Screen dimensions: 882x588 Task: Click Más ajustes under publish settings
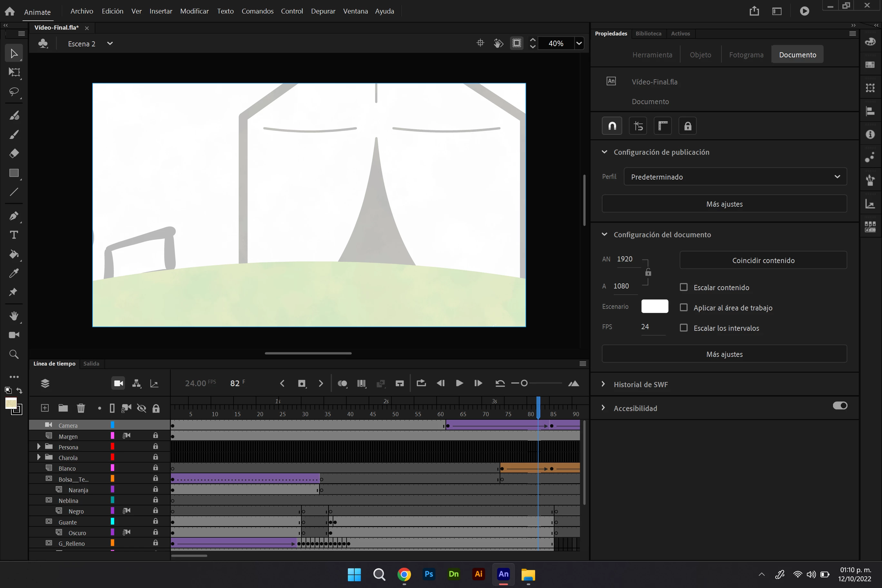(x=724, y=204)
